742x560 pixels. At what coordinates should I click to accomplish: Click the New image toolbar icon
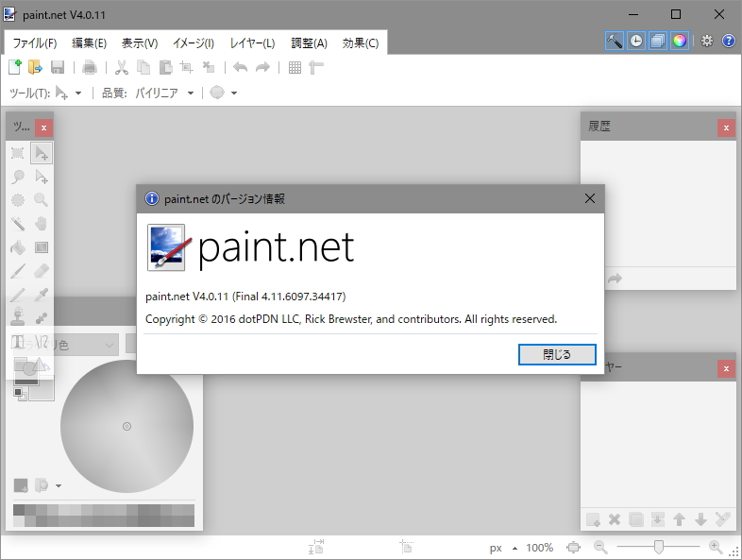point(15,67)
